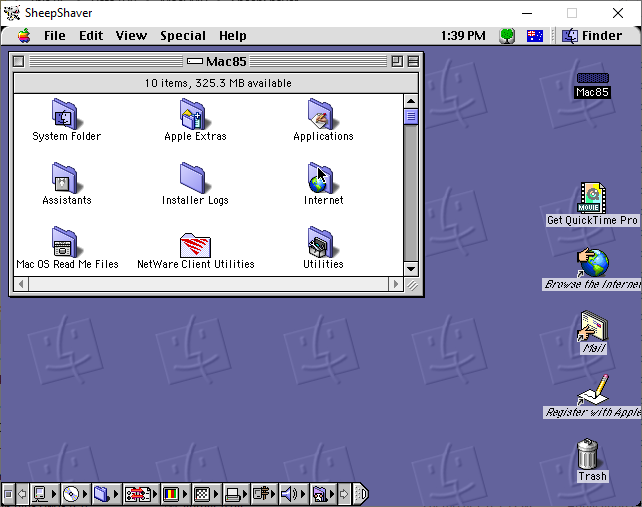Viewport: 642px width, 507px height.
Task: Click the vertical scroll thumb
Action: click(x=411, y=117)
